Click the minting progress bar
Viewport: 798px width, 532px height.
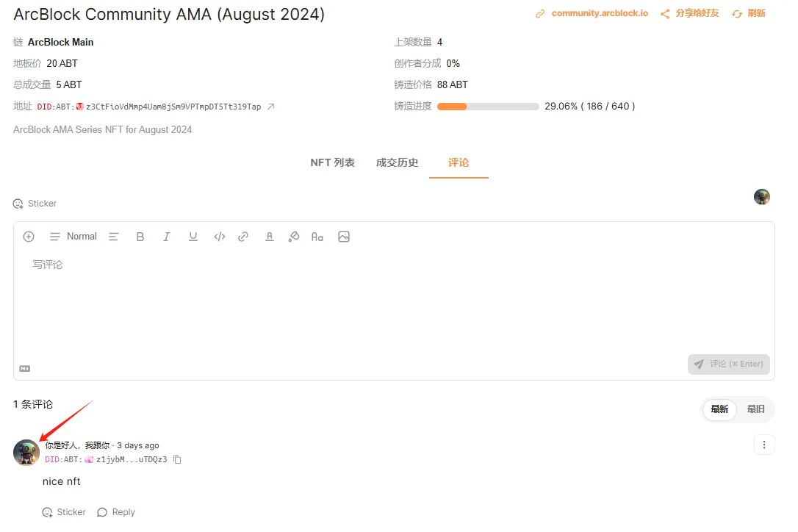tap(488, 107)
